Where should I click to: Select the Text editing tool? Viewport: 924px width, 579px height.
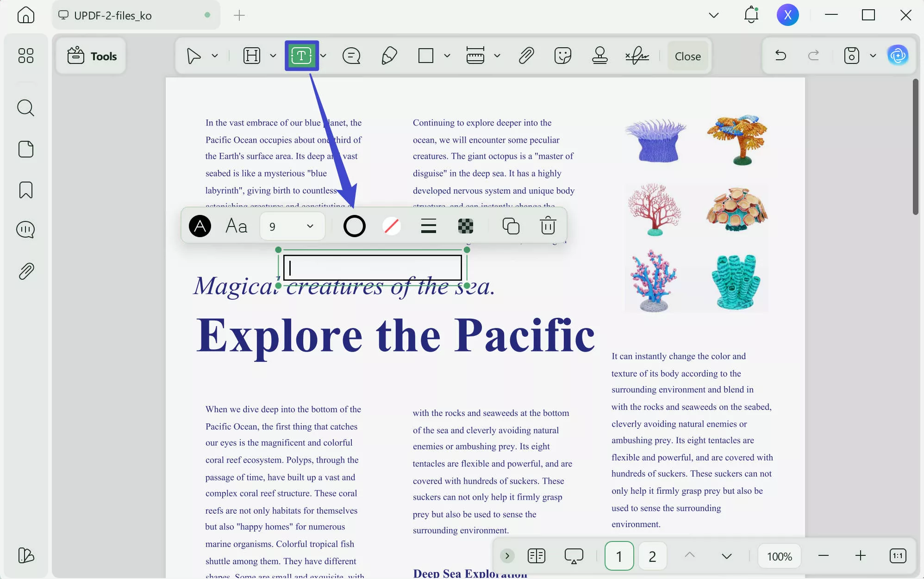301,56
